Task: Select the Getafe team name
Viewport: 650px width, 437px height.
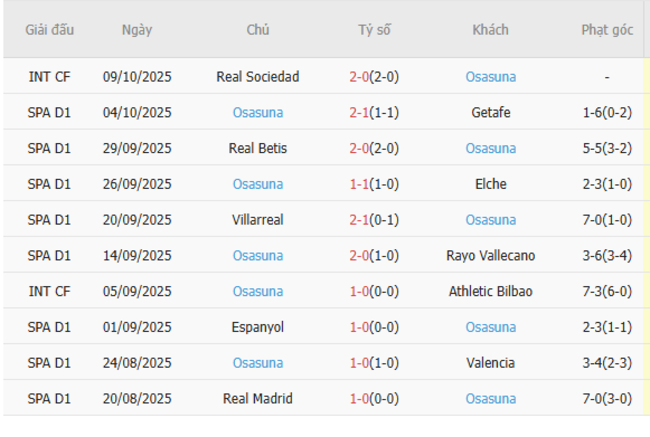Action: click(490, 112)
